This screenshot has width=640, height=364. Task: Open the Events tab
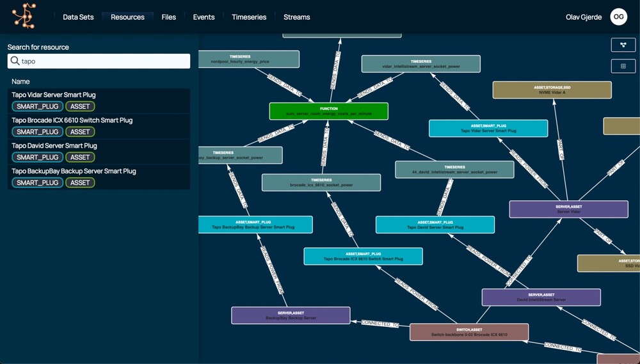pyautogui.click(x=204, y=17)
